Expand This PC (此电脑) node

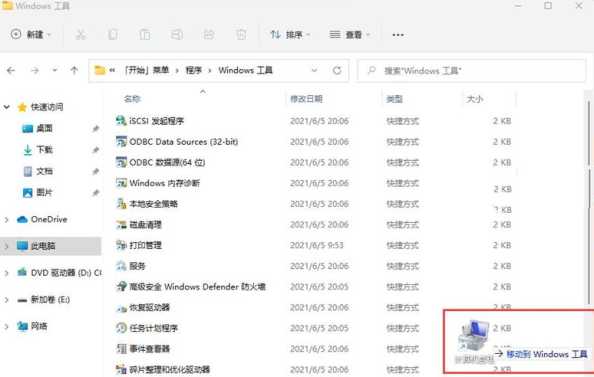point(6,246)
